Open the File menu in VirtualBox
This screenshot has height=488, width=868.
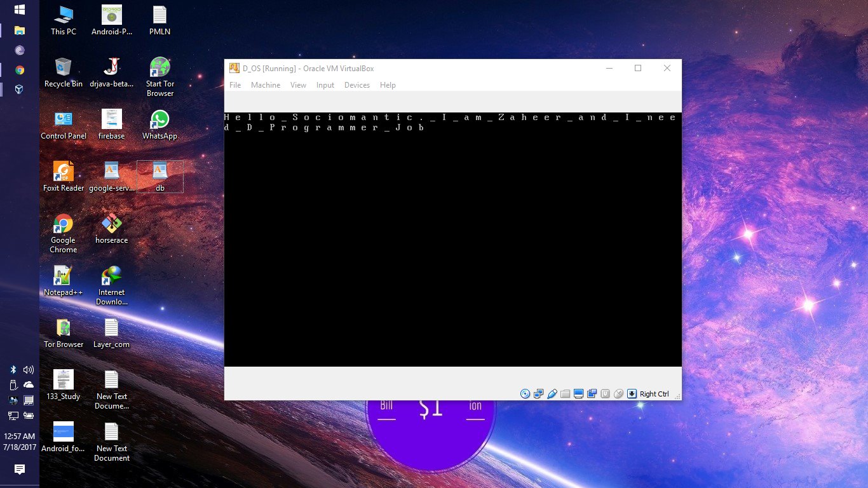pos(235,85)
